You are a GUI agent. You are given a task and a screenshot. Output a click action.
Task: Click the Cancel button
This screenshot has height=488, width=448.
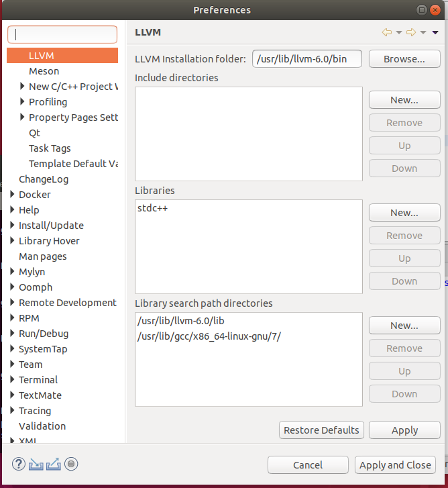tap(308, 465)
